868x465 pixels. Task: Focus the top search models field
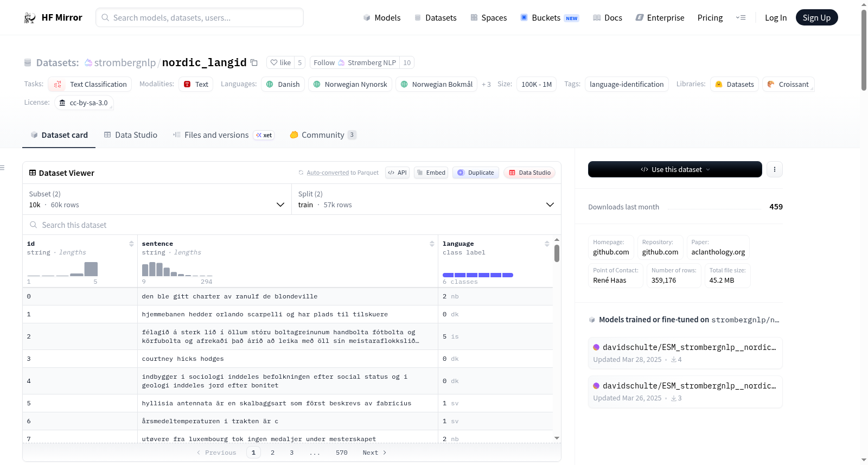tap(200, 17)
